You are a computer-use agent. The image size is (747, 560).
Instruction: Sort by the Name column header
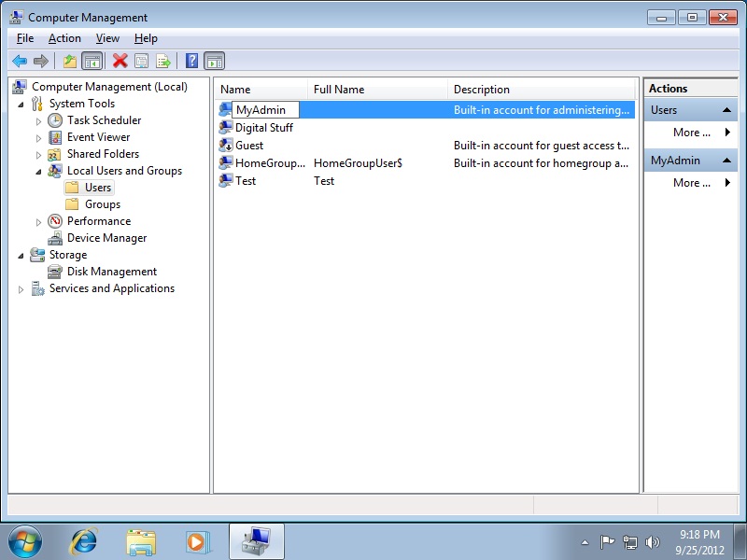[261, 90]
